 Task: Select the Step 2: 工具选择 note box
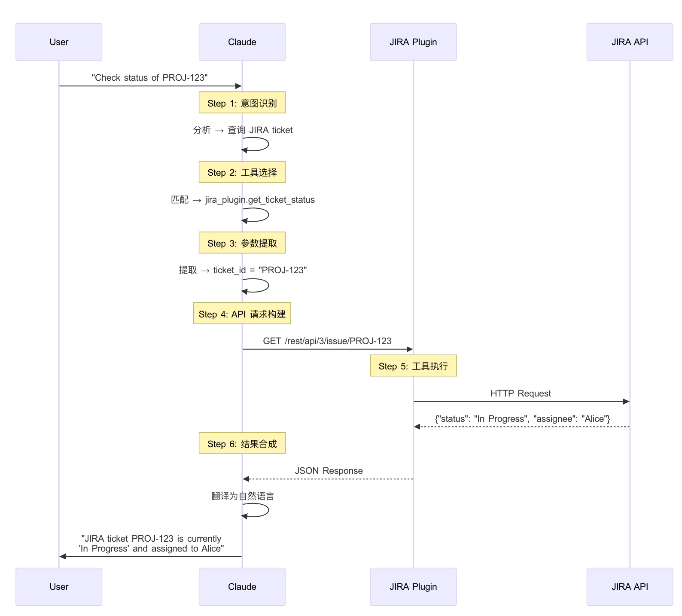[x=242, y=172]
